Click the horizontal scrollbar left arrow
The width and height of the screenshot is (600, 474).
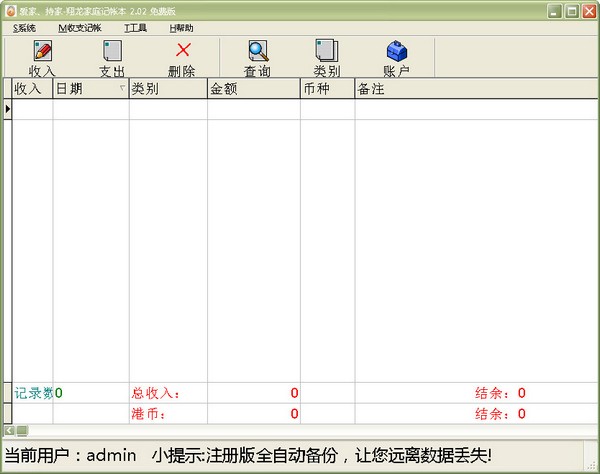coord(10,431)
